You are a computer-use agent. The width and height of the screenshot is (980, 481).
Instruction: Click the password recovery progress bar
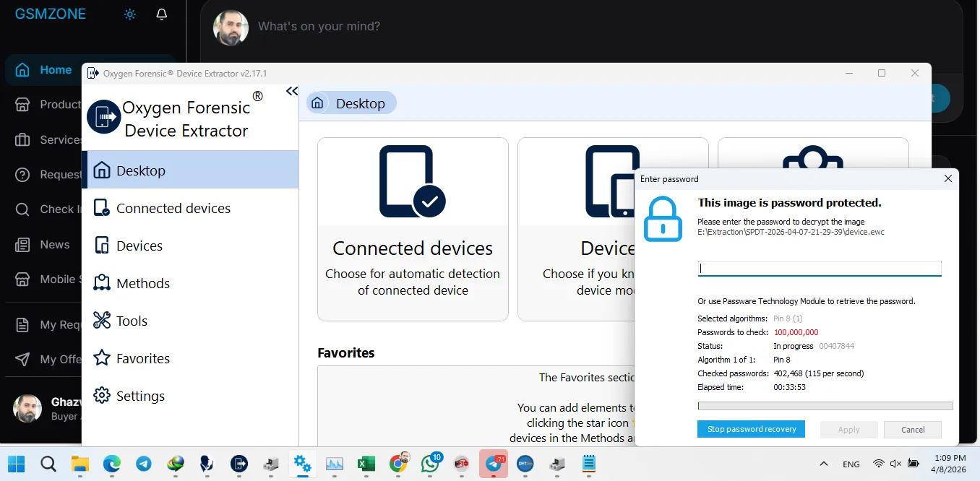pos(825,406)
